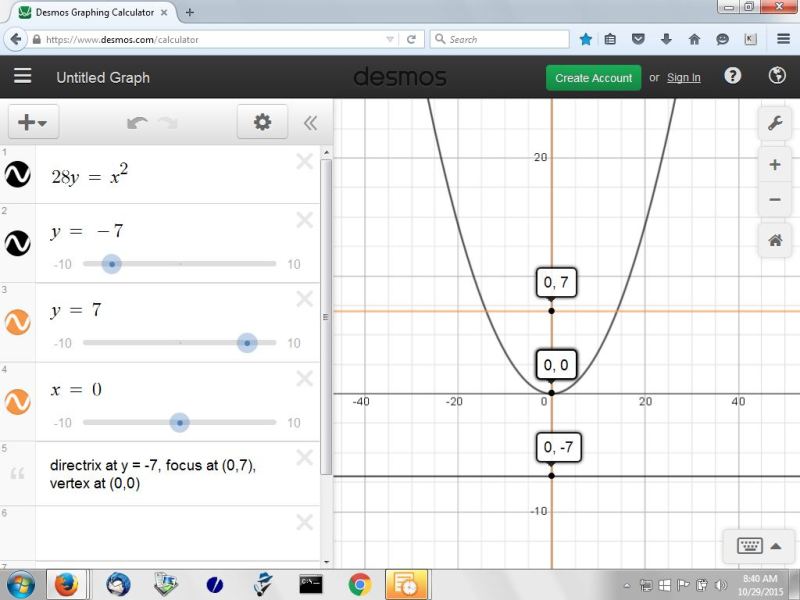
Task: Click the 10 maximum of x = 0 slider
Action: [294, 423]
